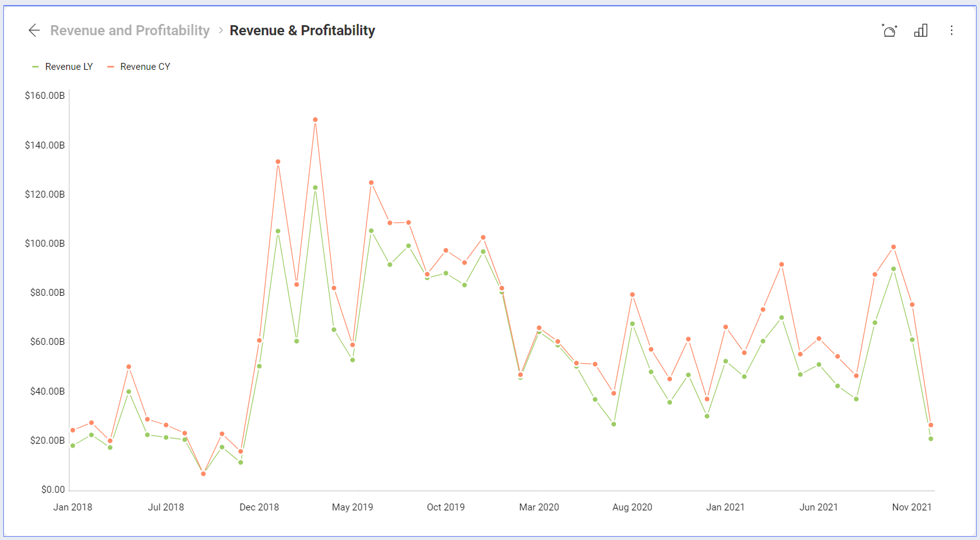The image size is (980, 540).
Task: Open the three-dot overflow menu
Action: (x=952, y=30)
